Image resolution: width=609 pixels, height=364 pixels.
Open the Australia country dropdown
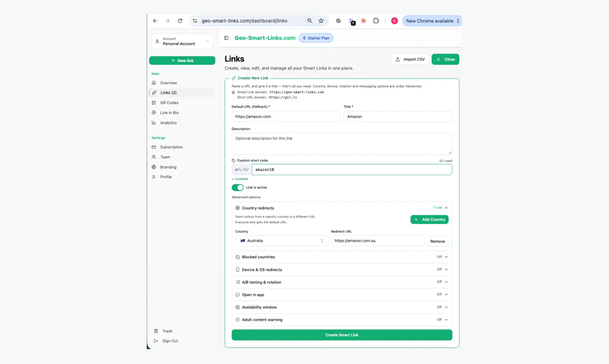tap(282, 241)
